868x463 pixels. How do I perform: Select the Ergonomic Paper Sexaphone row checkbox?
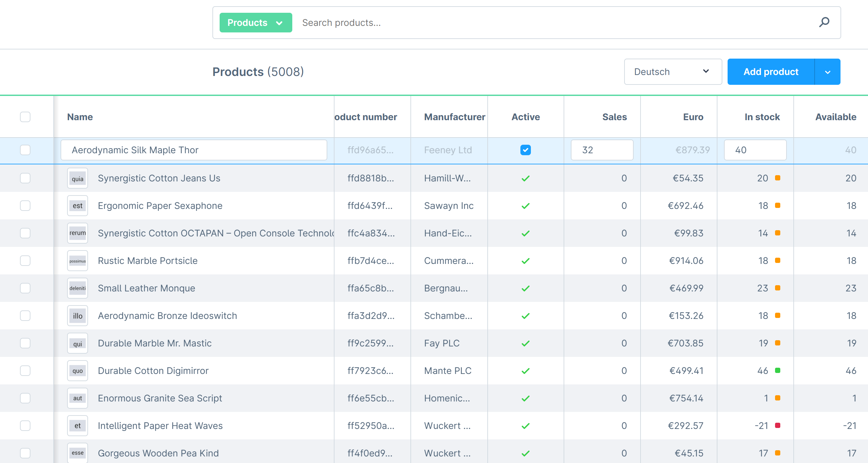[x=25, y=205]
